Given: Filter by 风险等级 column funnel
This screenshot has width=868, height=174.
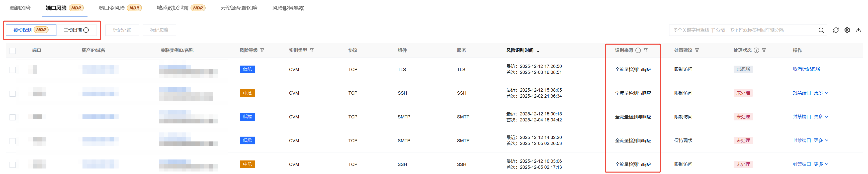Looking at the screenshot, I should pyautogui.click(x=262, y=51).
